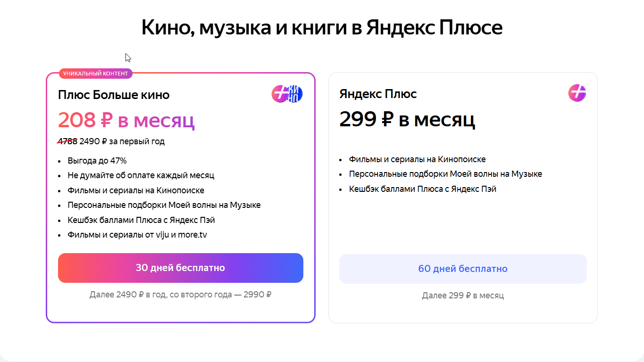Screen dimensions: 644x362
Task: Click the pink Plus logo beside the Кино icon
Action: click(279, 94)
